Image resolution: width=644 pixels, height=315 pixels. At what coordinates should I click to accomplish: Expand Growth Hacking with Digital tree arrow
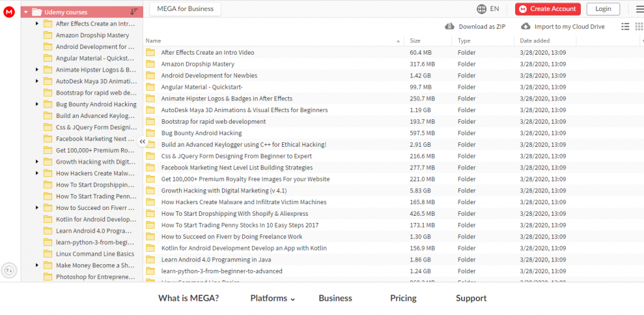pos(37,162)
